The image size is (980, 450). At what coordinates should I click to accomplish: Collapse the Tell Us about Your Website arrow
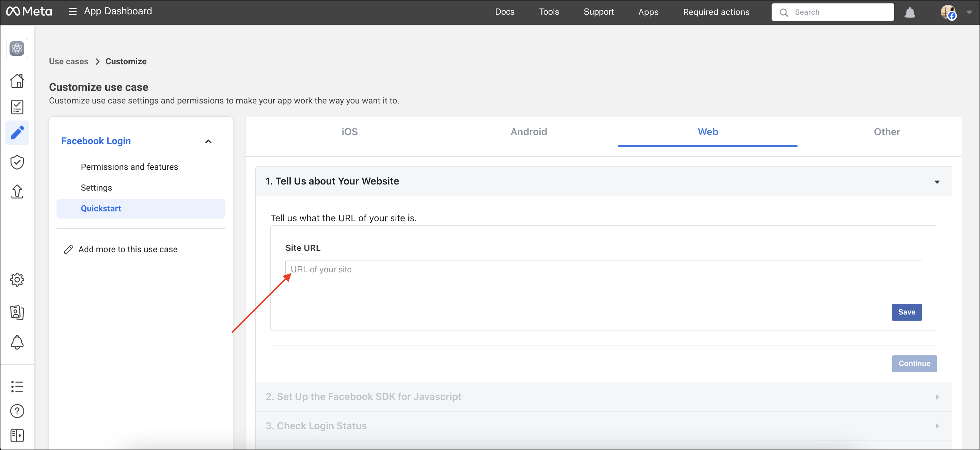(x=937, y=182)
